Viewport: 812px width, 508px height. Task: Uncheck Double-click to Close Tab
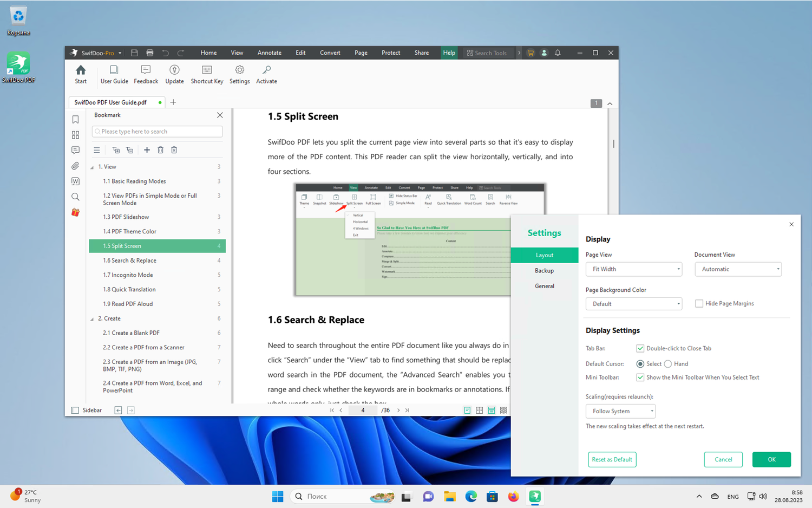pyautogui.click(x=640, y=348)
